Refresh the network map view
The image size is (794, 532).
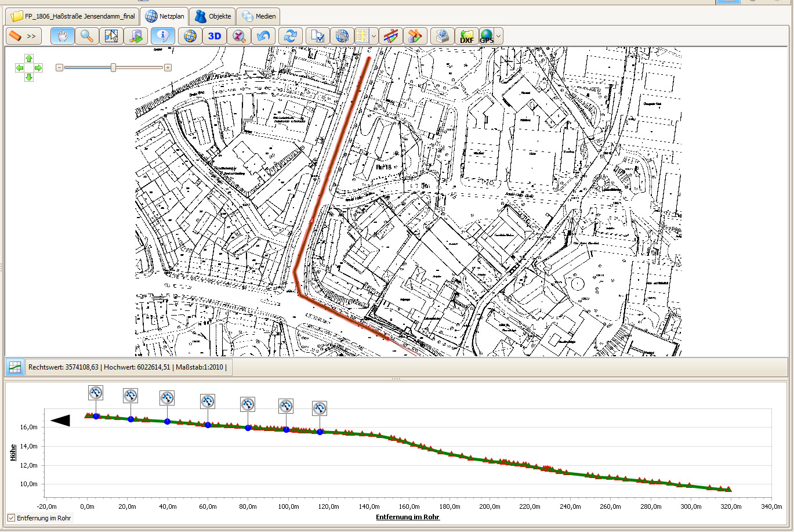click(x=290, y=36)
